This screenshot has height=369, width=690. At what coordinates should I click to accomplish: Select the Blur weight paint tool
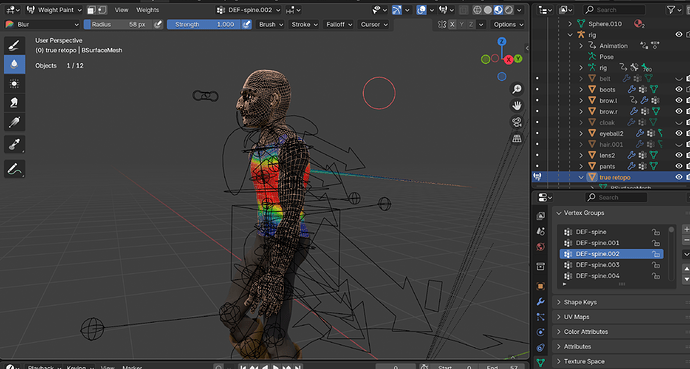click(14, 64)
